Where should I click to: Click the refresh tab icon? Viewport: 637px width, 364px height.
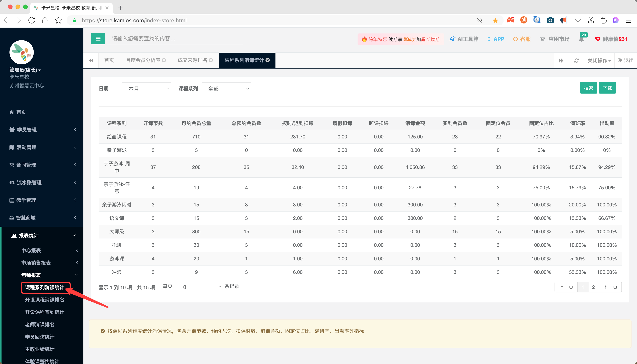coord(576,60)
